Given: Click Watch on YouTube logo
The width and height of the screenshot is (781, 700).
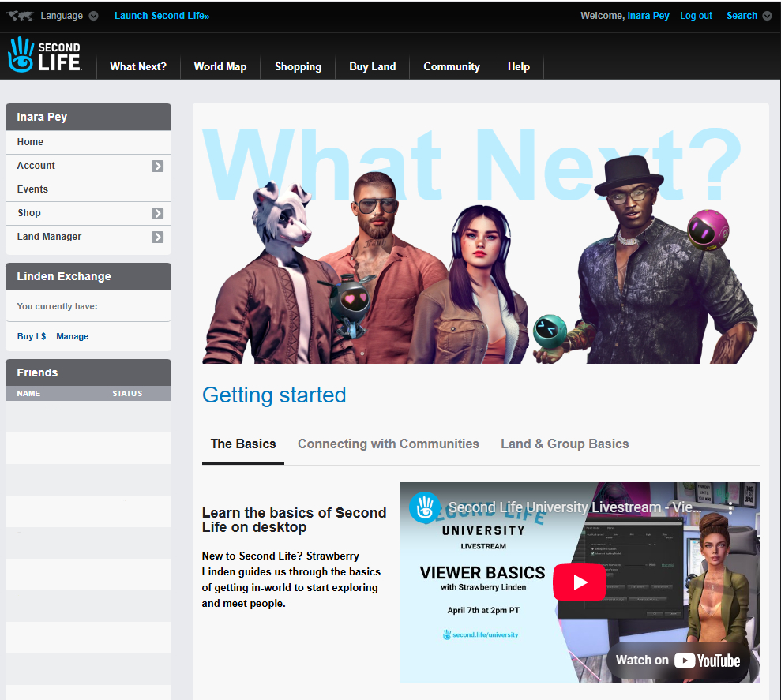Looking at the screenshot, I should pyautogui.click(x=678, y=661).
